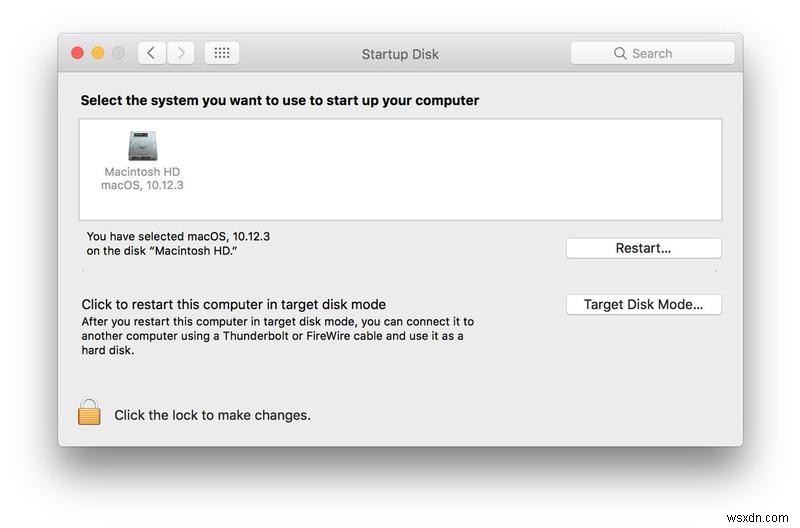Viewport: 800px width, 528px height.
Task: Click the "Macintosh HD" disk name label
Action: [142, 172]
